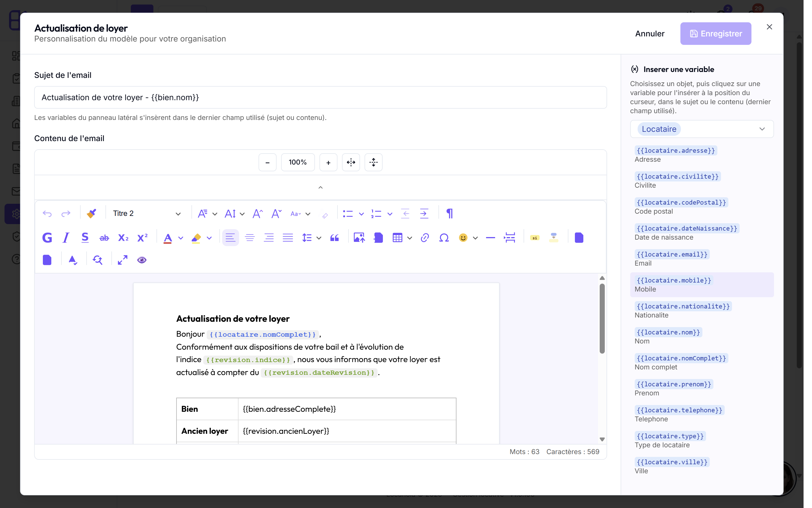812x508 pixels.
Task: Open the special characters omega icon
Action: [444, 238]
